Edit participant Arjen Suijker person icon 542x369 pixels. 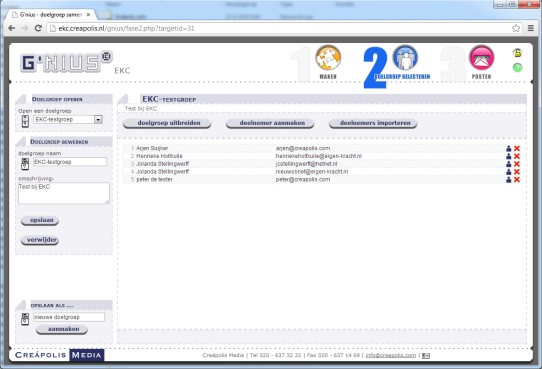click(508, 148)
